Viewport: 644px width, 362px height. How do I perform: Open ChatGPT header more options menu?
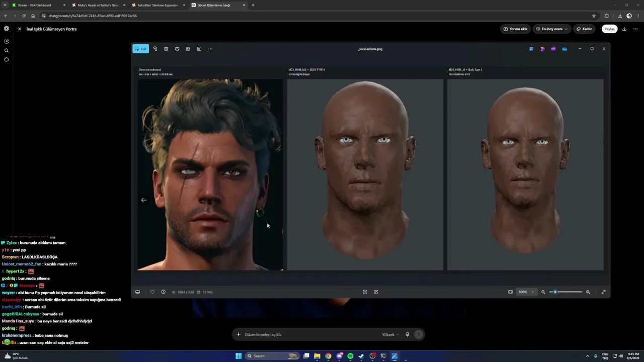coord(635,29)
